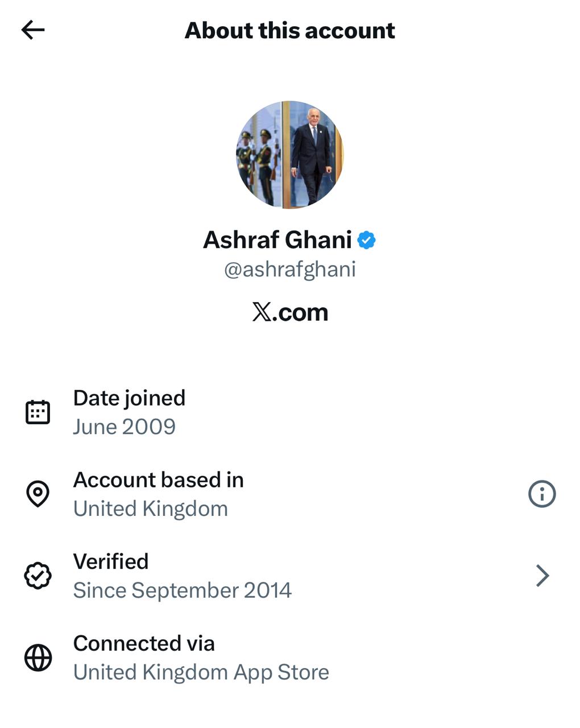This screenshot has width=580, height=728.
Task: Tap "Since September 2014" text
Action: (182, 590)
